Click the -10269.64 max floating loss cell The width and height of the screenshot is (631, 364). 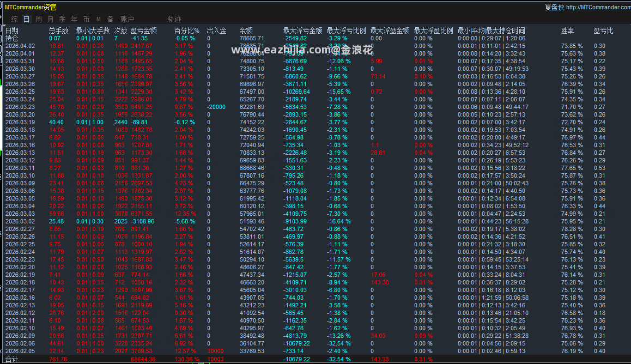pos(296,92)
